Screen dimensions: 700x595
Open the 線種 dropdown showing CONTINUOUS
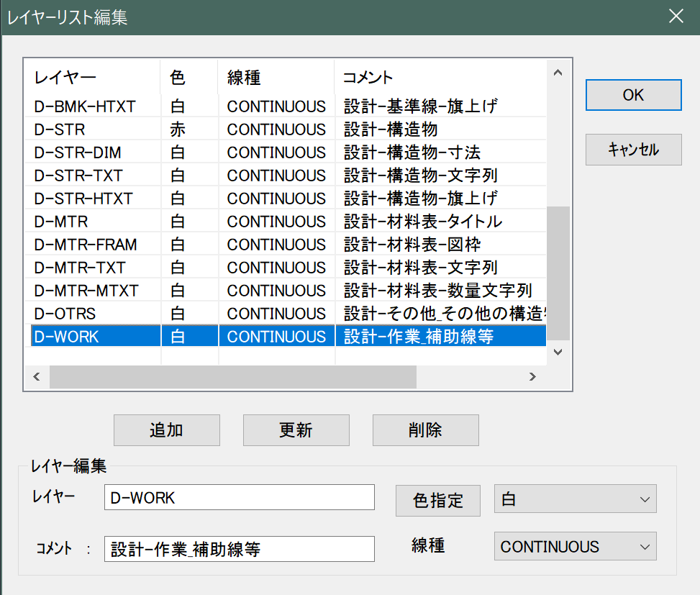point(575,546)
